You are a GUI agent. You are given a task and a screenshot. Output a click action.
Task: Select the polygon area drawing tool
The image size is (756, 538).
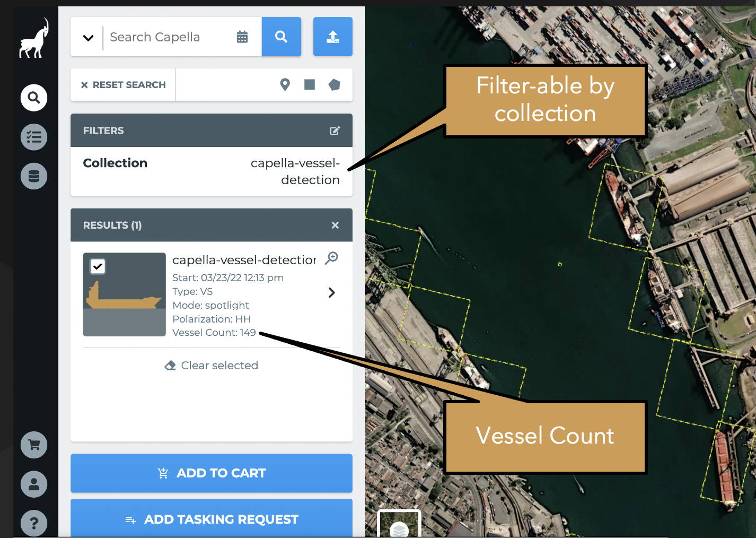click(334, 84)
